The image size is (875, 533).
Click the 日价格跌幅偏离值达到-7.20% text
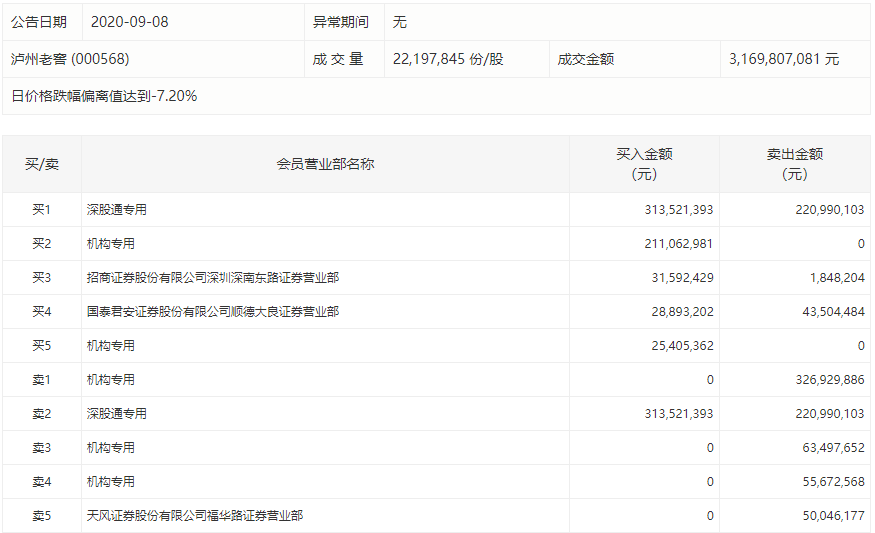104,96
